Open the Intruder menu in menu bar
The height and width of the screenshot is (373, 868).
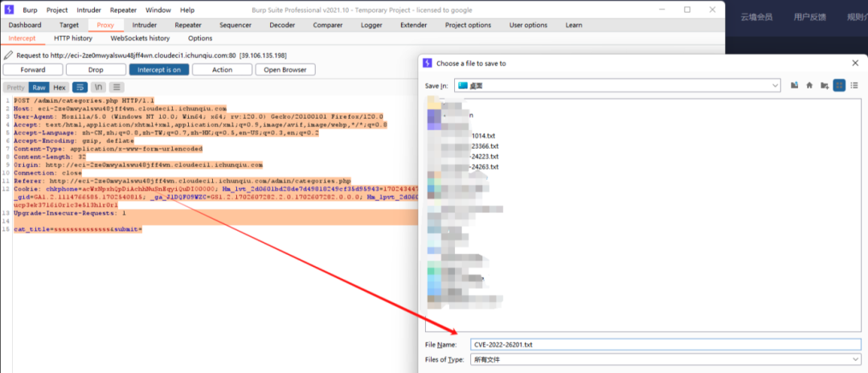pos(88,10)
